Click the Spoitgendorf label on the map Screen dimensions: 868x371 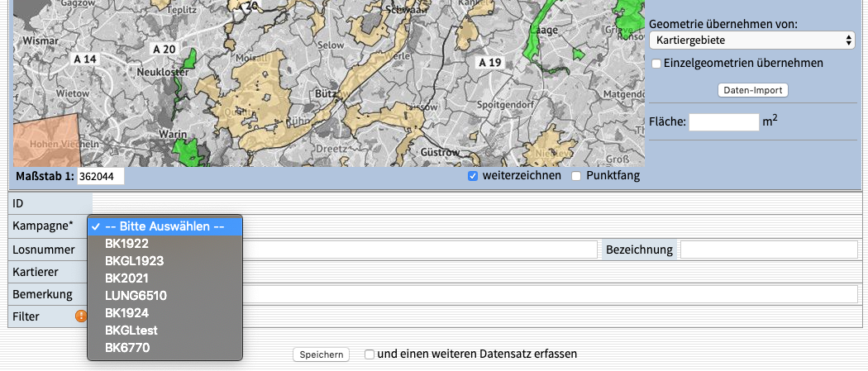[x=507, y=104]
